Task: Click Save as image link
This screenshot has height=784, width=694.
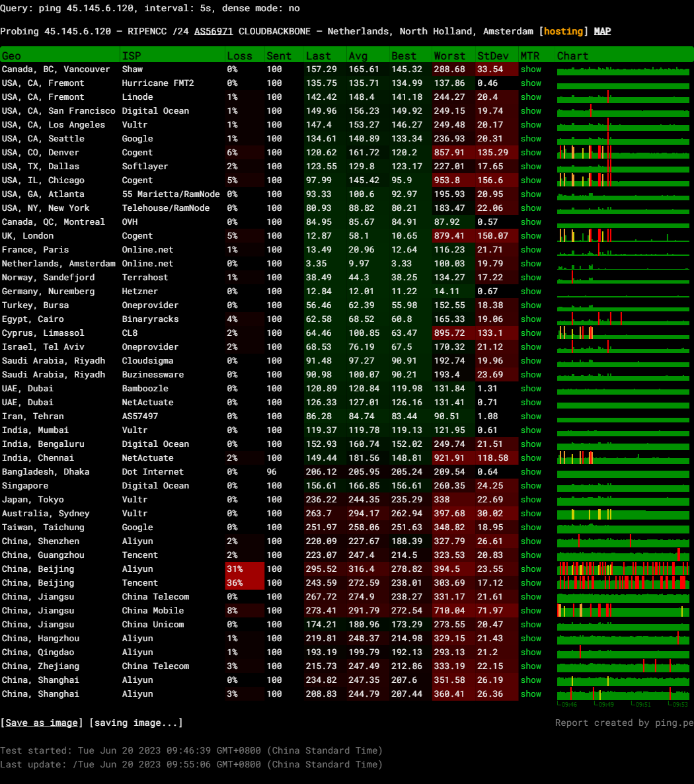Action: (x=42, y=723)
